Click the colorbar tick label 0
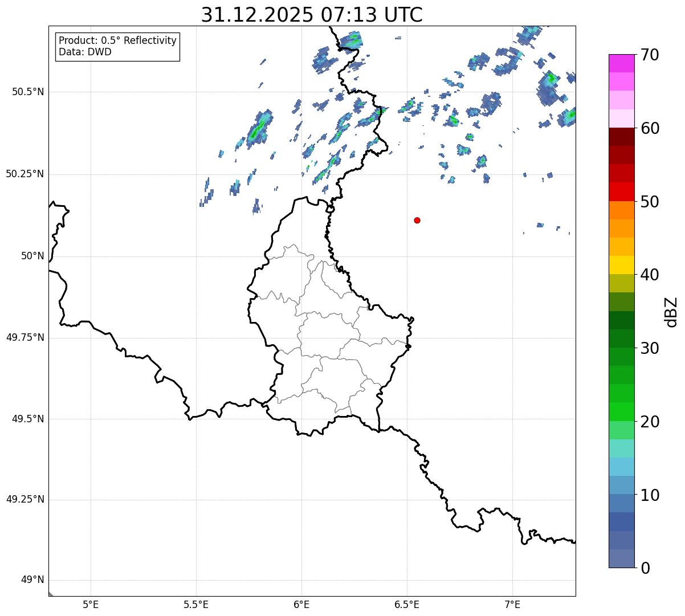This screenshot has width=685, height=616. click(x=646, y=568)
